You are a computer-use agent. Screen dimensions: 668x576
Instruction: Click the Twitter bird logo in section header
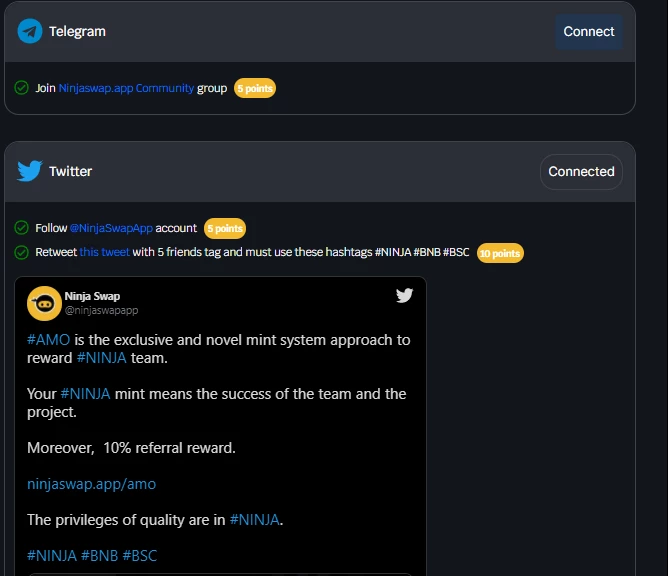[30, 171]
